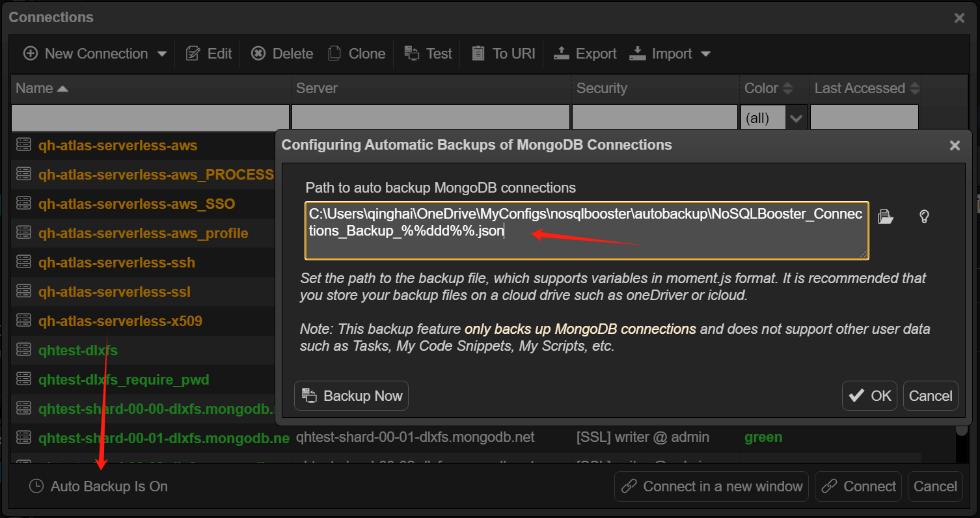Click server icon beside qh-atlas-serverless-ssh
Image resolution: width=980 pixels, height=518 pixels.
click(24, 262)
